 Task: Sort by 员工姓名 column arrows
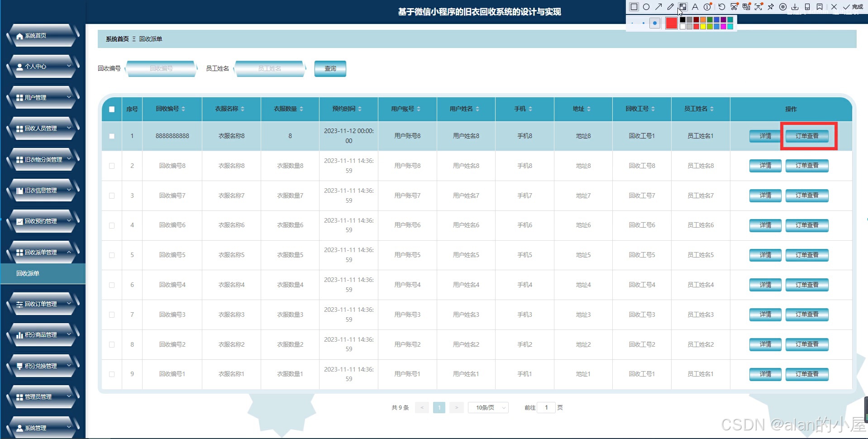(712, 109)
